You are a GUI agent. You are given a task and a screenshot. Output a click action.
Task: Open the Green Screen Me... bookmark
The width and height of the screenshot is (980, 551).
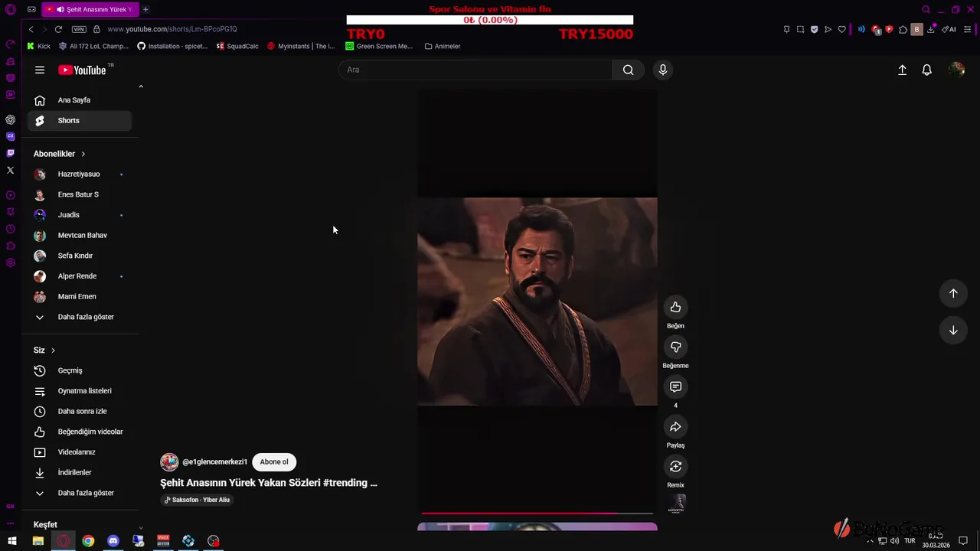(x=379, y=46)
